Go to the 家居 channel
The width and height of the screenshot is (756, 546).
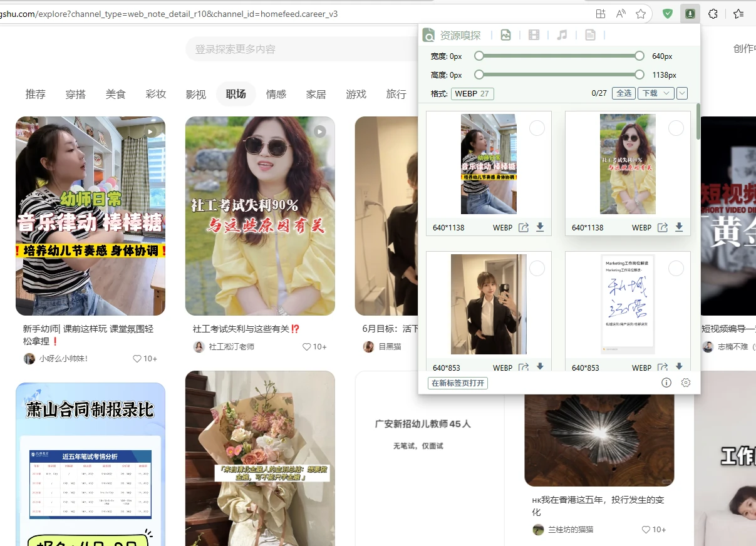pyautogui.click(x=316, y=94)
